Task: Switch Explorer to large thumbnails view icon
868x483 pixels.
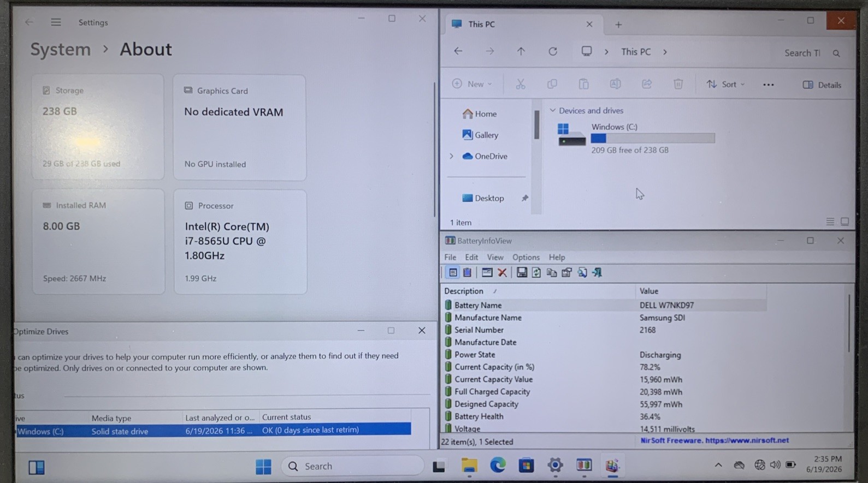Action: click(845, 222)
